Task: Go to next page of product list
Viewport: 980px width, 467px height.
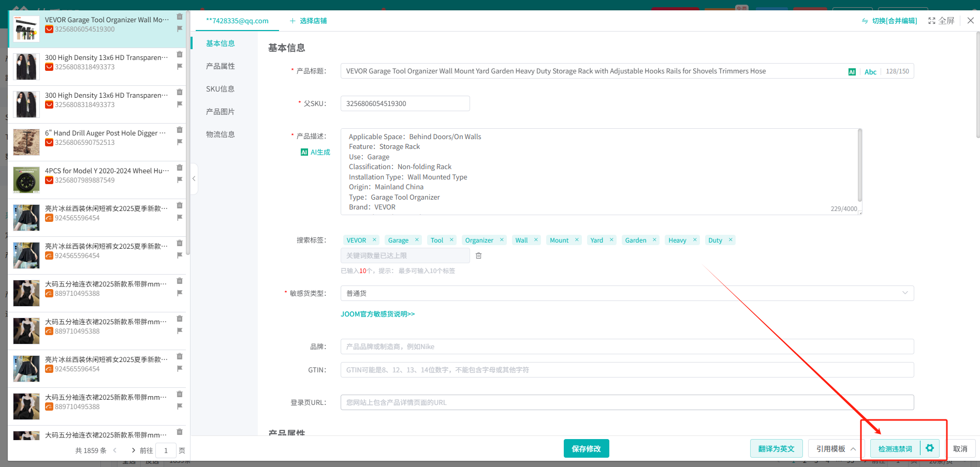Action: click(x=134, y=450)
